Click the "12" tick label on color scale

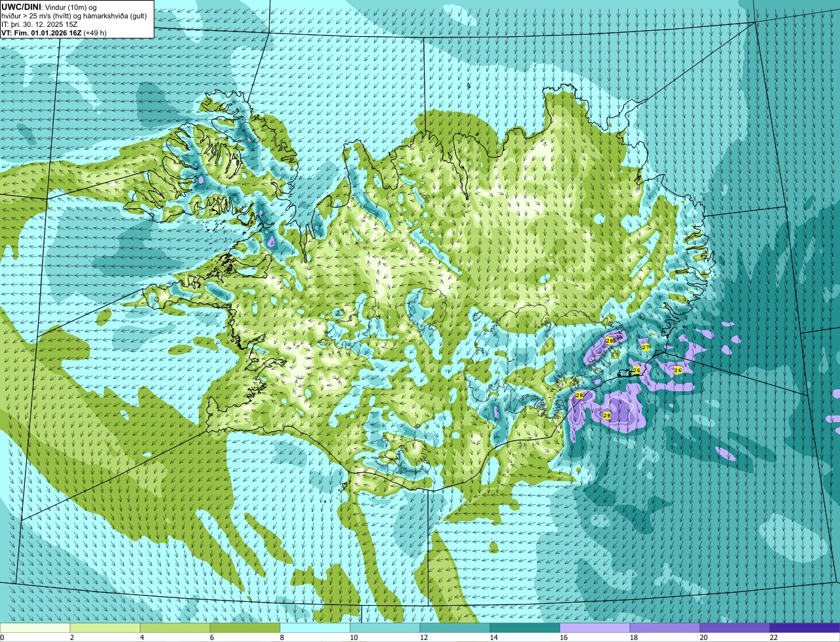[423, 637]
